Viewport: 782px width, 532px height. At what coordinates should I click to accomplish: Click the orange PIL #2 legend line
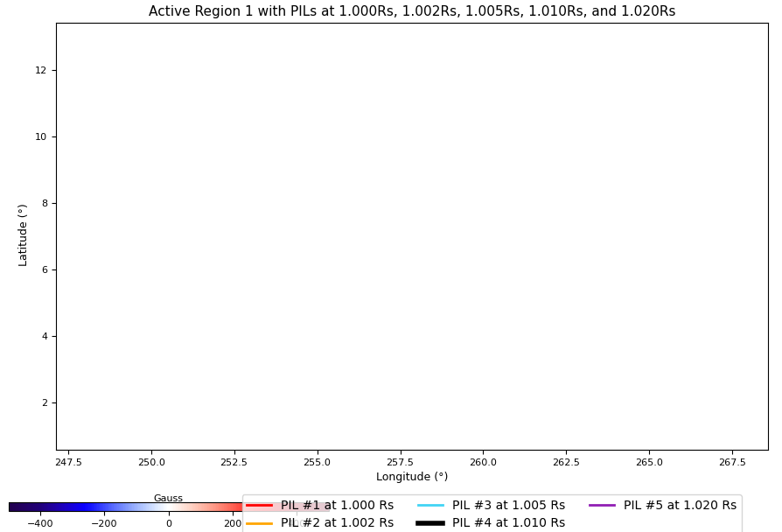pos(260,523)
